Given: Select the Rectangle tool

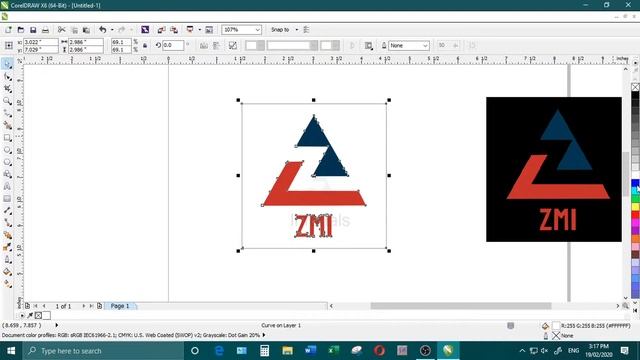Looking at the screenshot, I should 7,138.
